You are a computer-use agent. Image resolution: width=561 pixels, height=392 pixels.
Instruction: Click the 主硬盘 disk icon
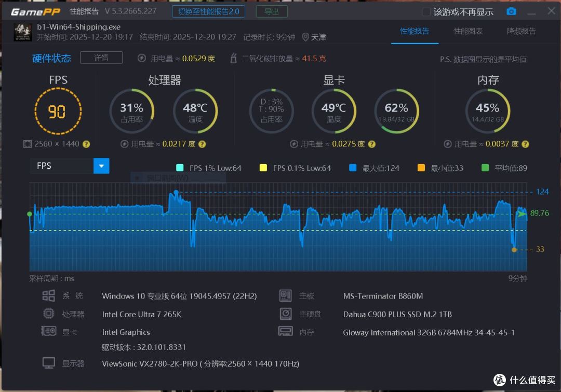click(286, 314)
